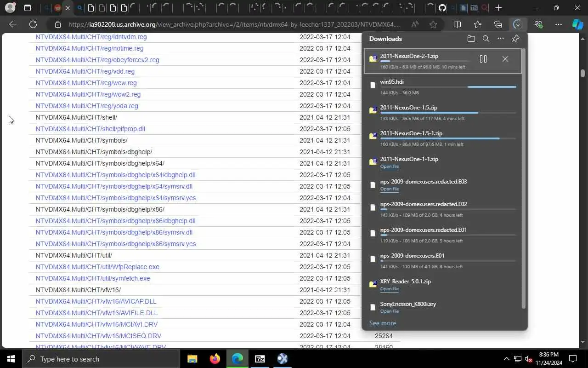The height and width of the screenshot is (368, 588).
Task: Open util/symfetch.exe file link
Action: [93, 278]
